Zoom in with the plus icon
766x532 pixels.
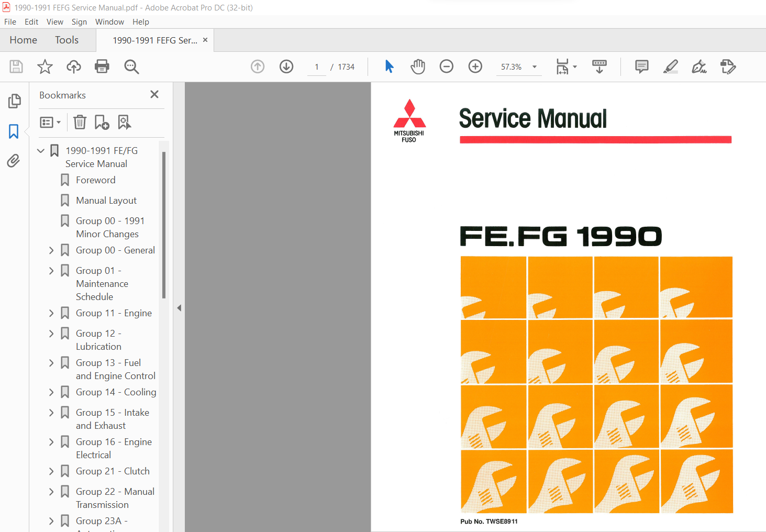point(475,66)
